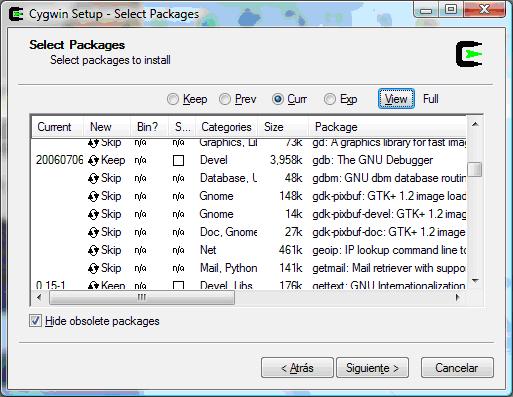This screenshot has height=397, width=513.
Task: Toggle the cycle icon for gdk-pixbuf-doc
Action: pyautogui.click(x=93, y=233)
